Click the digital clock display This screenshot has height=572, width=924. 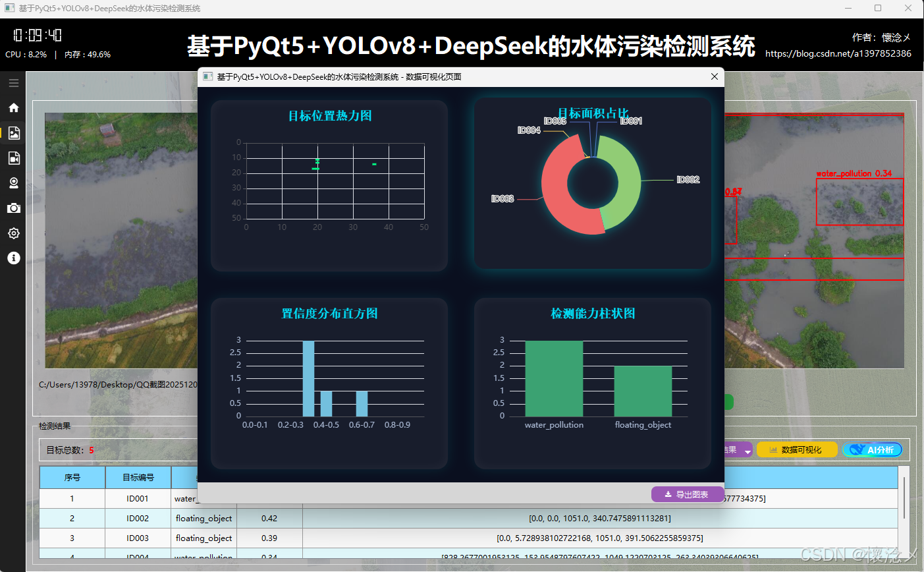[38, 35]
